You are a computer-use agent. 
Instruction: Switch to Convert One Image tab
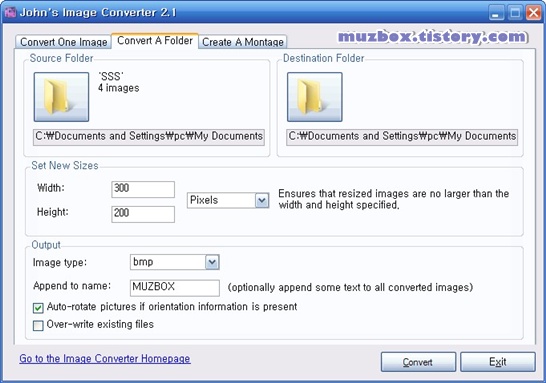pos(63,42)
